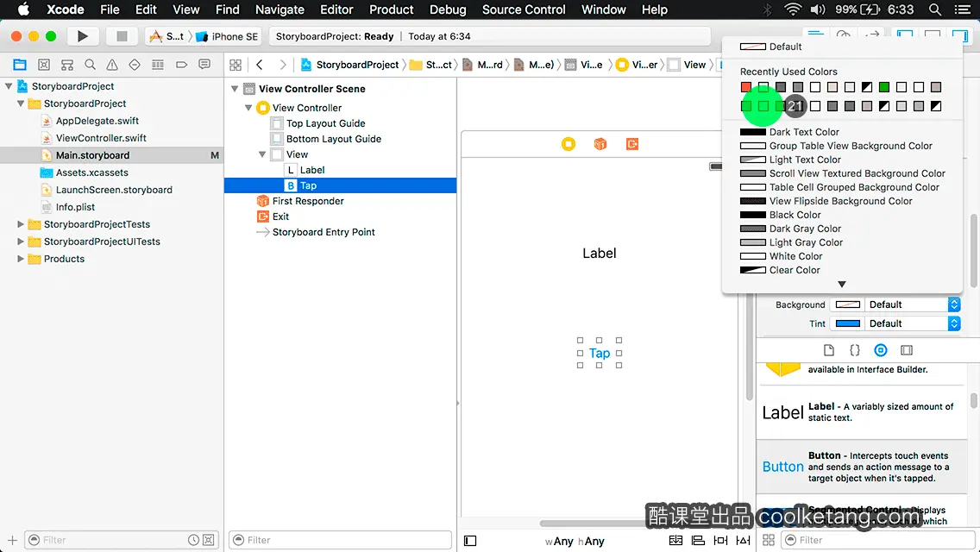Open the Editor menu
This screenshot has width=980, height=552.
click(336, 9)
